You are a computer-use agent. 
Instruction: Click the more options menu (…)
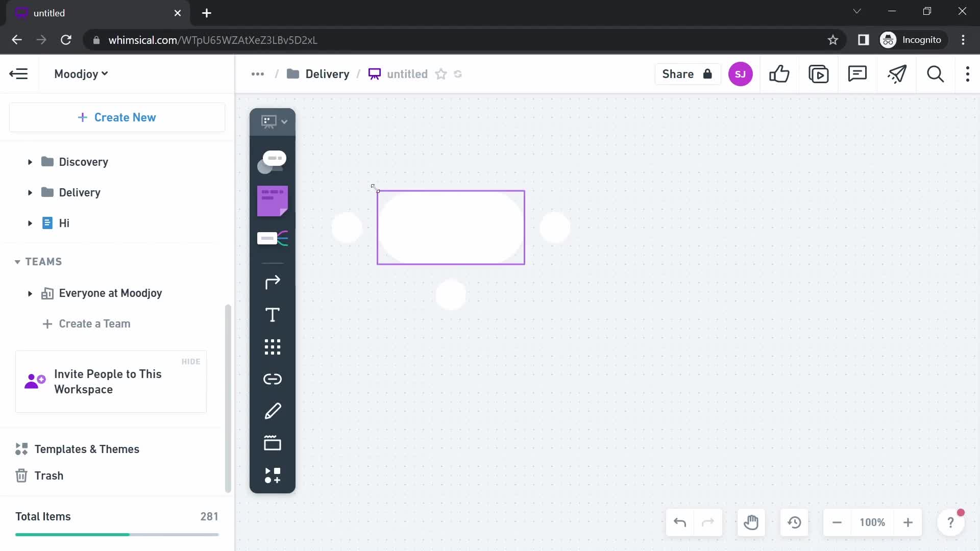click(x=257, y=74)
